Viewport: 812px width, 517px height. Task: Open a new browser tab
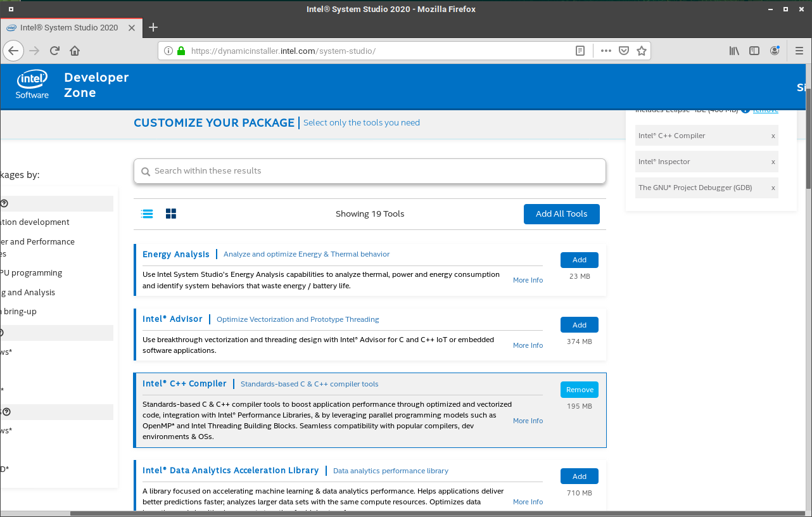click(x=153, y=27)
